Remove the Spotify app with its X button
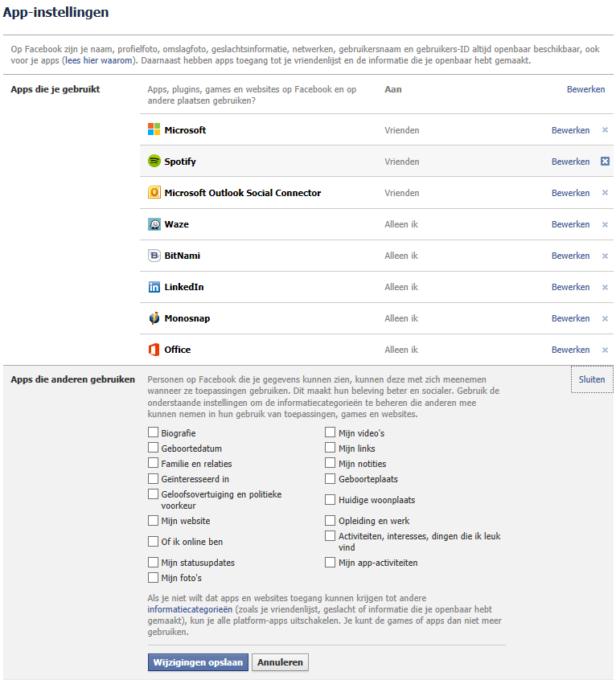The width and height of the screenshot is (616, 680). point(605,162)
